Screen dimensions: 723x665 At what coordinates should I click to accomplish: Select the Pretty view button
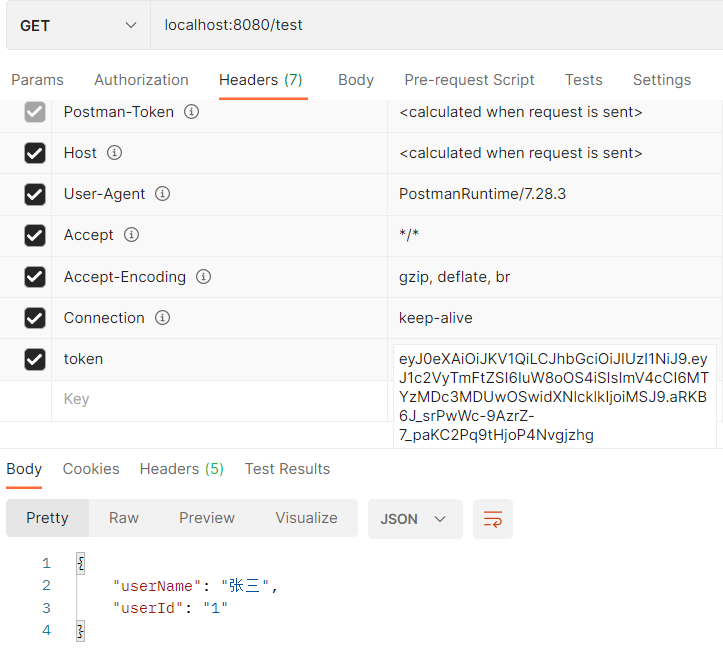[x=47, y=518]
